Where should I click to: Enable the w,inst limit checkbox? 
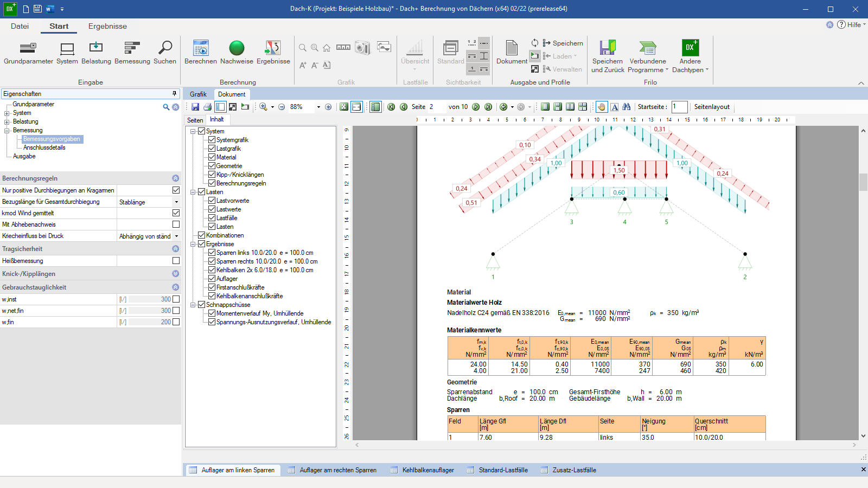[176, 299]
